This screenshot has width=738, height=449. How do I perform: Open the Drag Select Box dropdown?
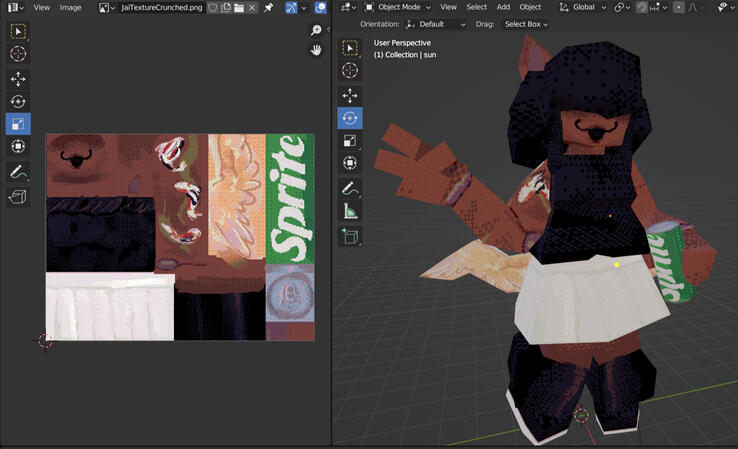[525, 24]
